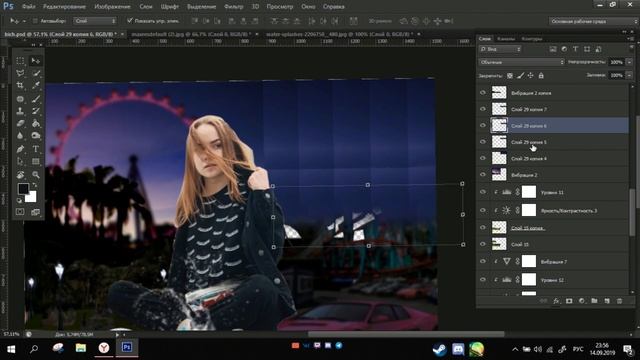Click the background color swatch

pos(31,197)
